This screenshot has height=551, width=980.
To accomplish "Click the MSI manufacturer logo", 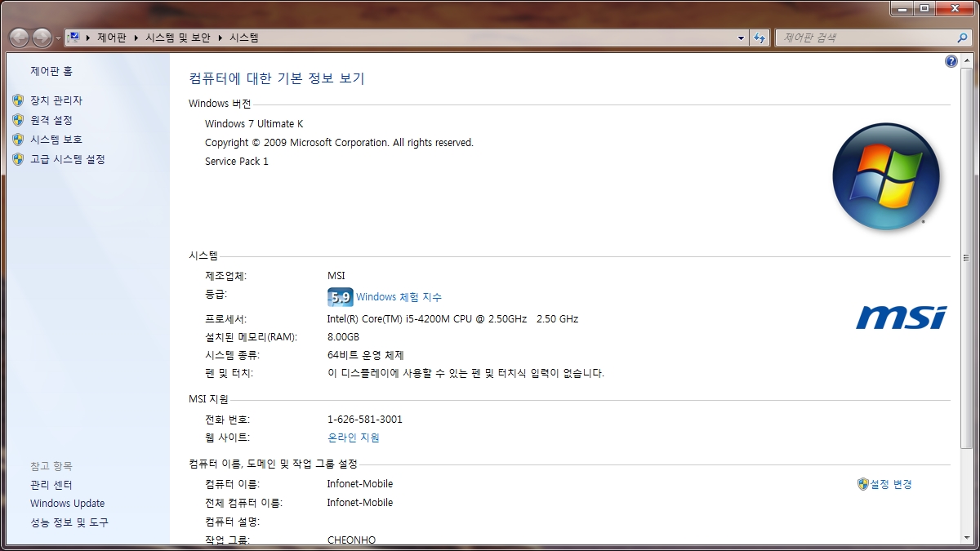I will [x=902, y=318].
